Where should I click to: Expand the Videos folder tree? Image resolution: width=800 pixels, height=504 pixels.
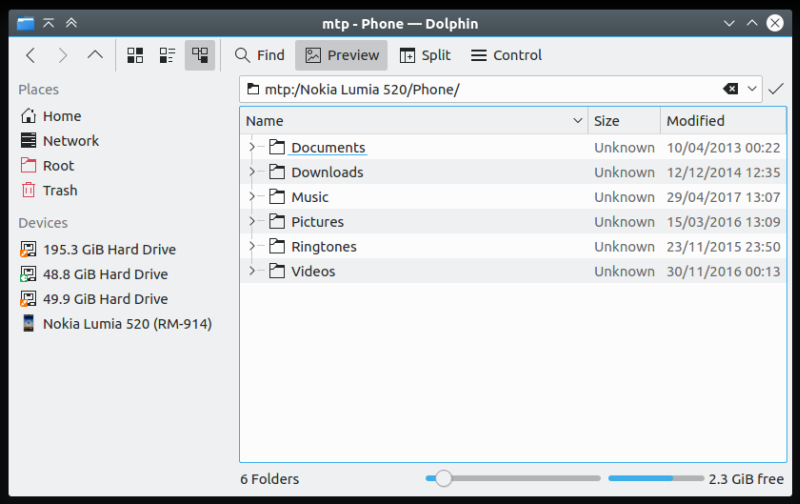click(x=252, y=271)
